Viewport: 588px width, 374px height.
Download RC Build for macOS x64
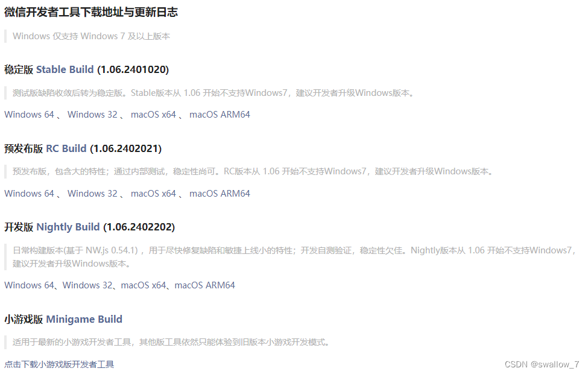coord(153,194)
